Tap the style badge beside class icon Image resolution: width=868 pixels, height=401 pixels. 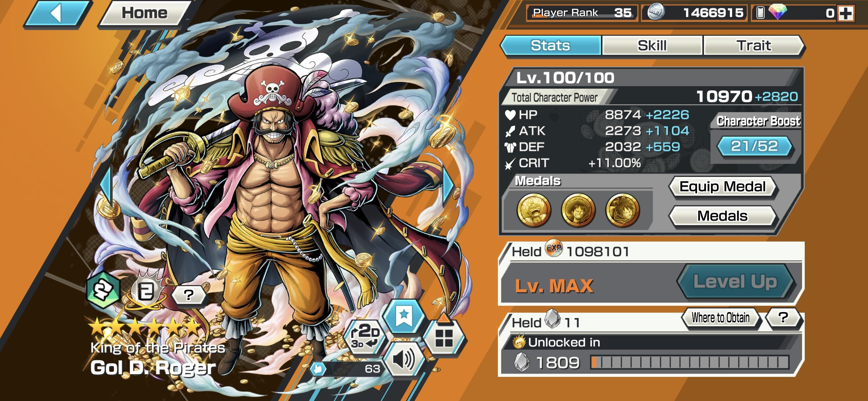[146, 291]
